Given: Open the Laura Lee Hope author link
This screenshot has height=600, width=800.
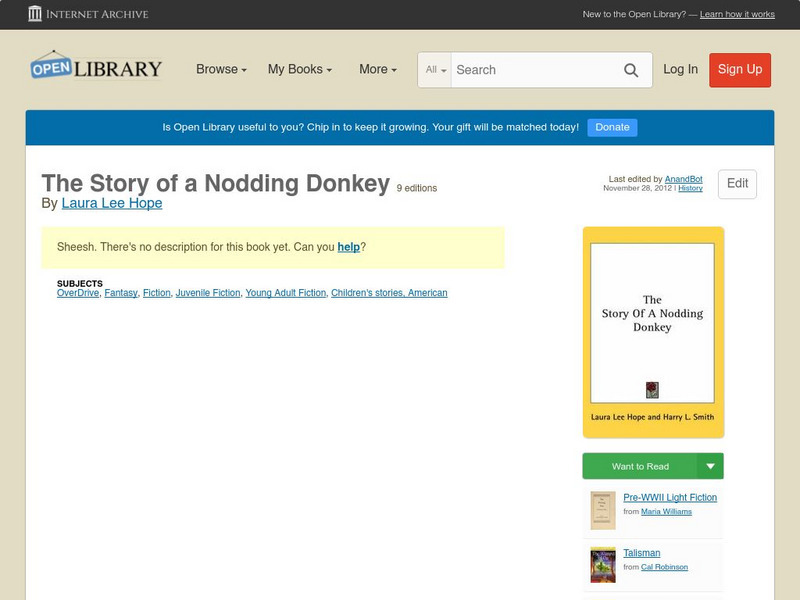Looking at the screenshot, I should 112,203.
